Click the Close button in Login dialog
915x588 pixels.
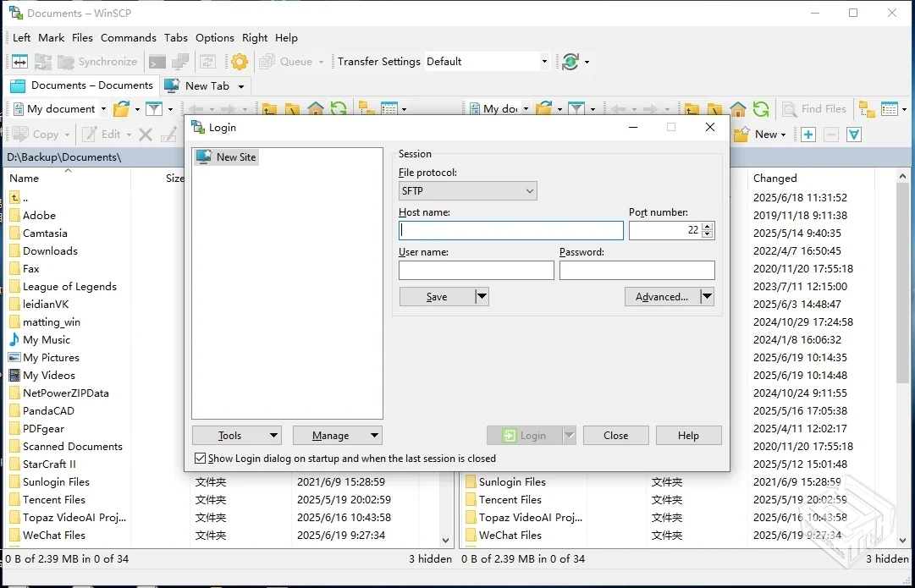tap(615, 435)
